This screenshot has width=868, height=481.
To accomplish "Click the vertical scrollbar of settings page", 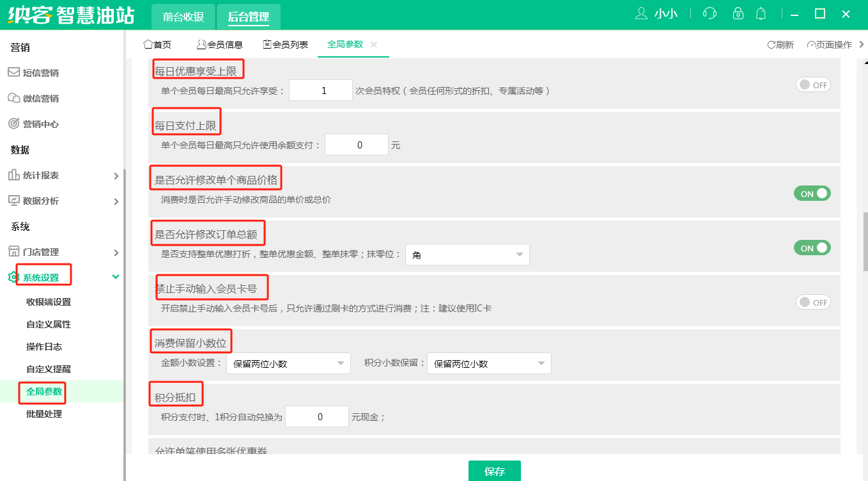I will [865, 243].
